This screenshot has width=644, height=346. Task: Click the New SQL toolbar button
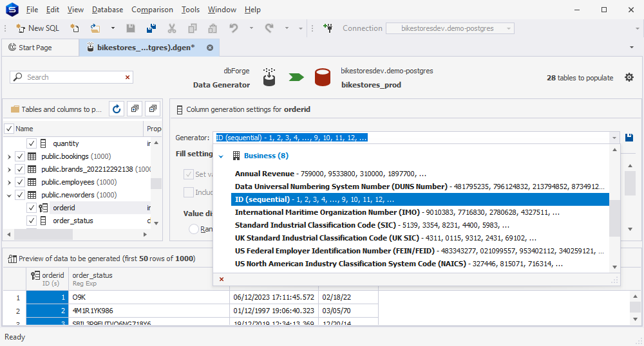coord(38,28)
